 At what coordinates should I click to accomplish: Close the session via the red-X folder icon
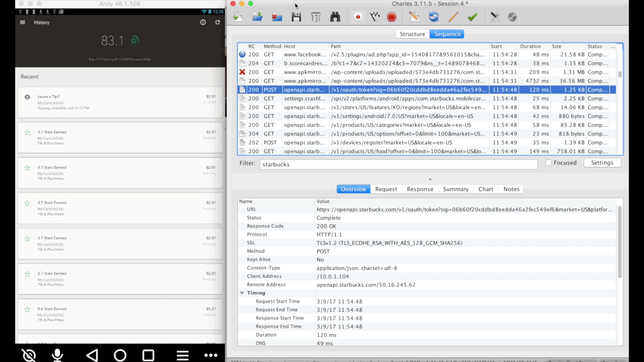(277, 17)
